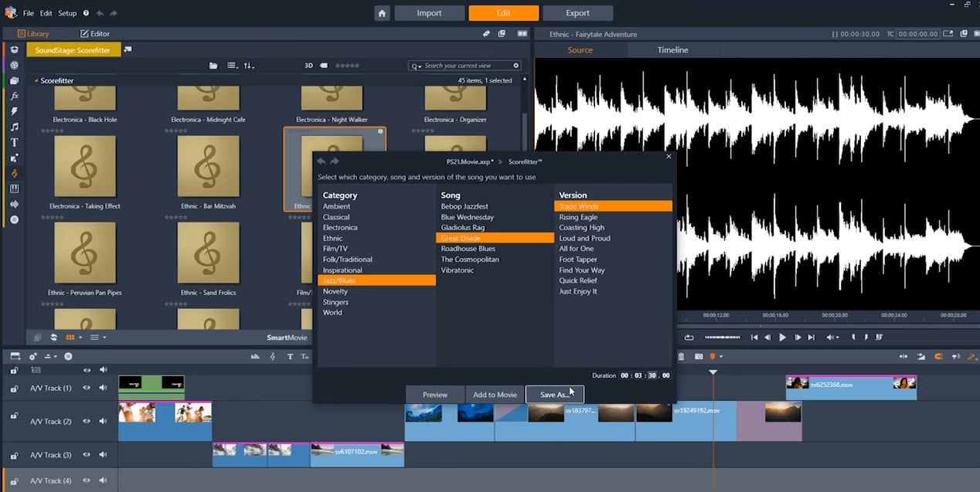Open the File menu

[29, 13]
